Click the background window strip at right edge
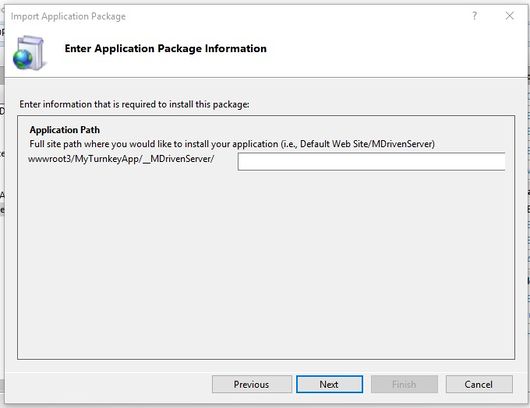Image resolution: width=530 pixels, height=408 pixels. (528, 203)
